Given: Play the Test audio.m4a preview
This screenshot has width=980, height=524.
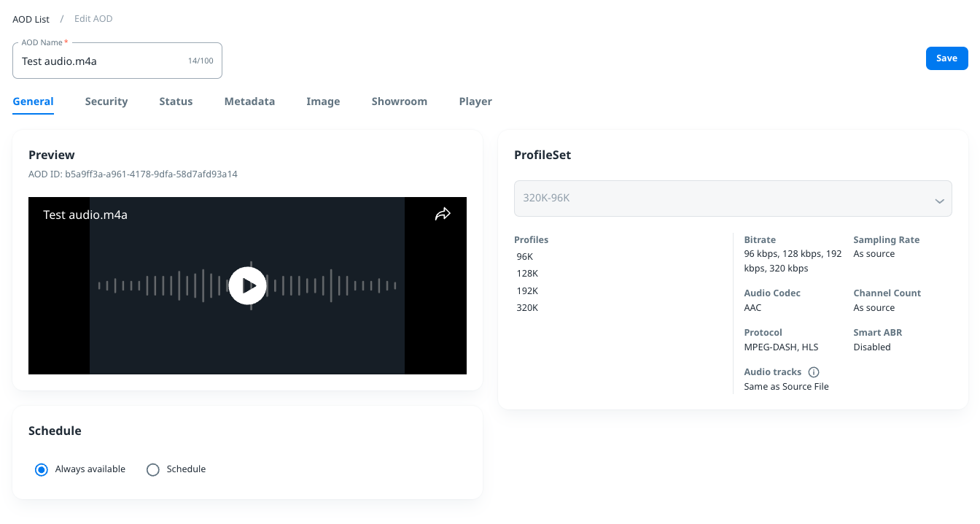Looking at the screenshot, I should tap(247, 285).
